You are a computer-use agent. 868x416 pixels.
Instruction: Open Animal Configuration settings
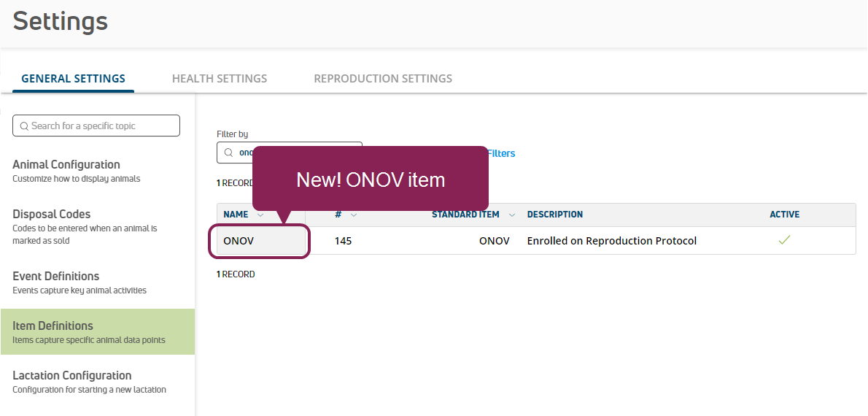[x=98, y=172]
